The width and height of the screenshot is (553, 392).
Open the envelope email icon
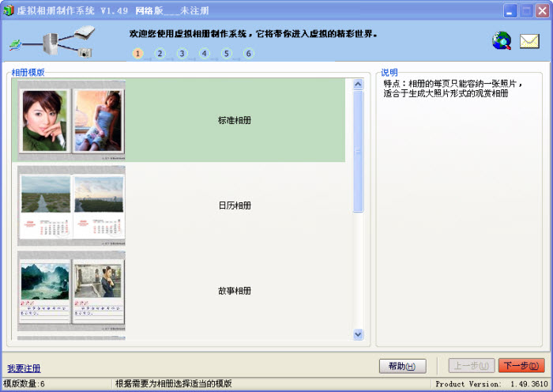click(529, 41)
